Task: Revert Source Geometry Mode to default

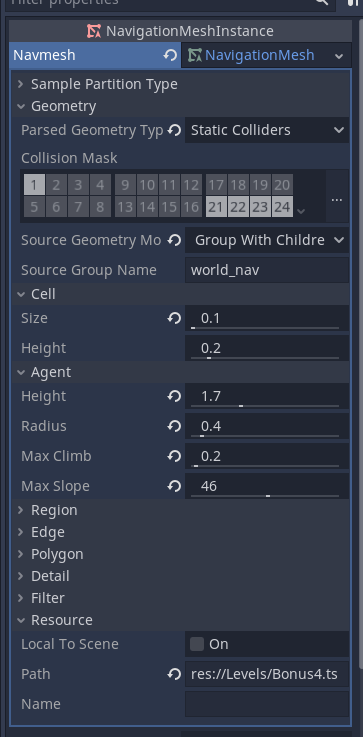Action: tap(174, 240)
